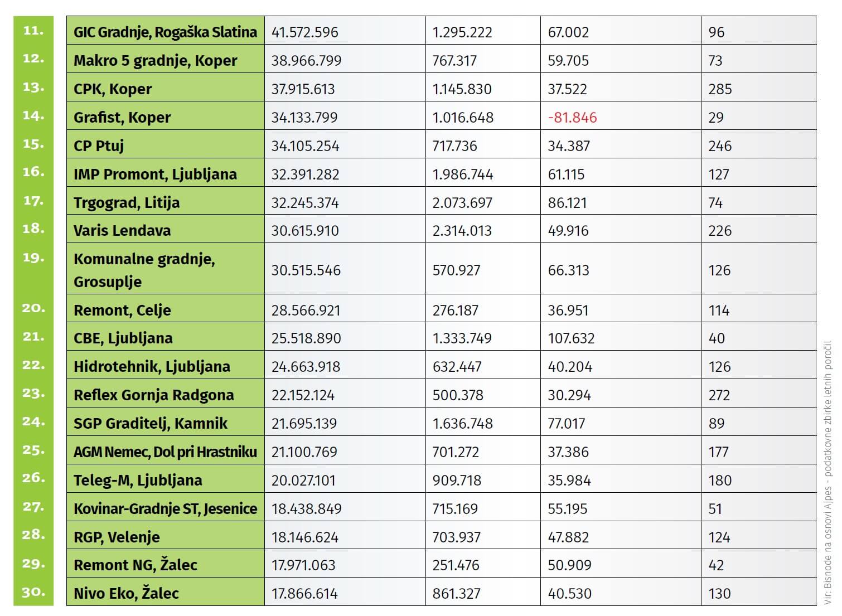Click the Hidrotehnik, Ljubljana company name
842x616 pixels.
tap(152, 366)
